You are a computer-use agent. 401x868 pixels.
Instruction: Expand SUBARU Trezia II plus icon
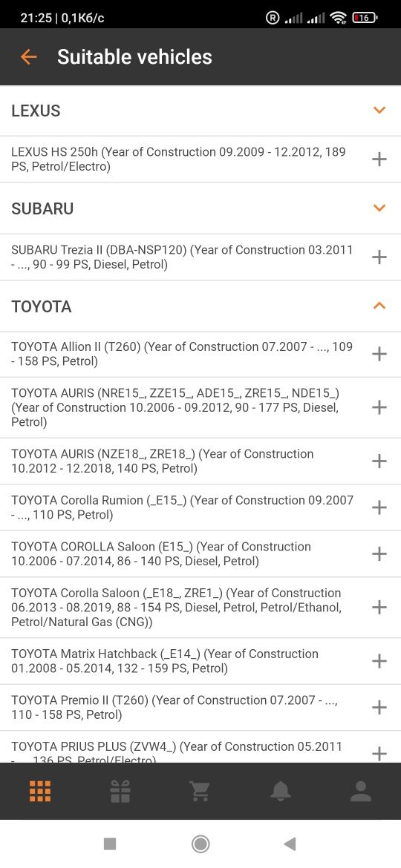click(x=379, y=257)
